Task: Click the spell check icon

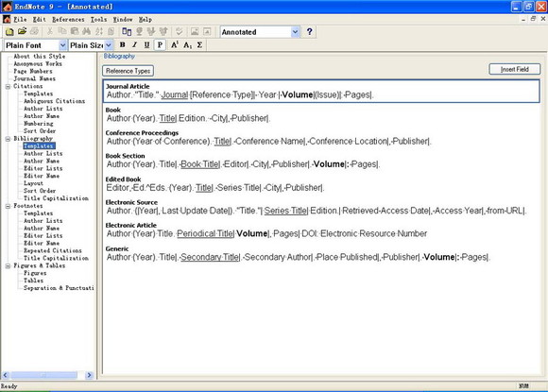Action: [x=179, y=31]
